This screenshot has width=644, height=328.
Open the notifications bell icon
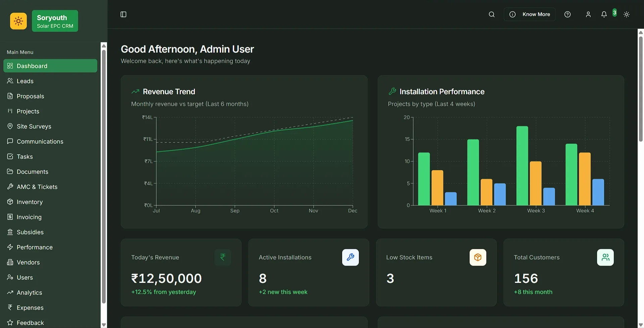click(604, 14)
